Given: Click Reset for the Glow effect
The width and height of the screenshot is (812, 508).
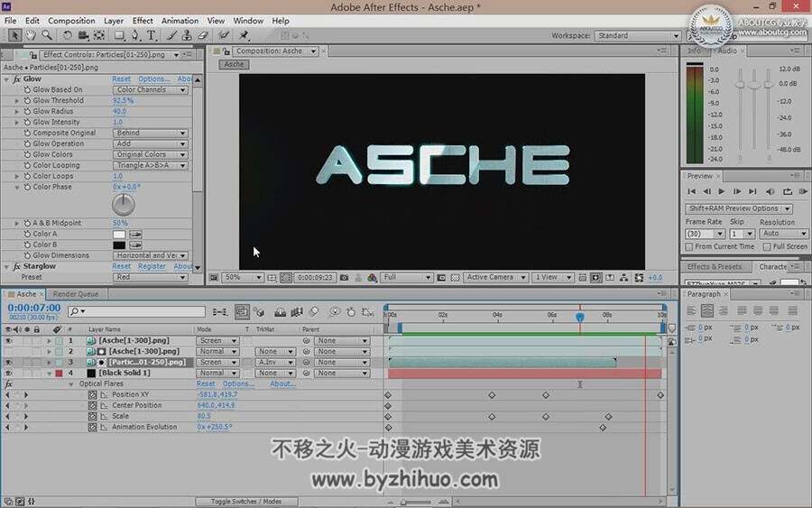Looking at the screenshot, I should (121, 79).
